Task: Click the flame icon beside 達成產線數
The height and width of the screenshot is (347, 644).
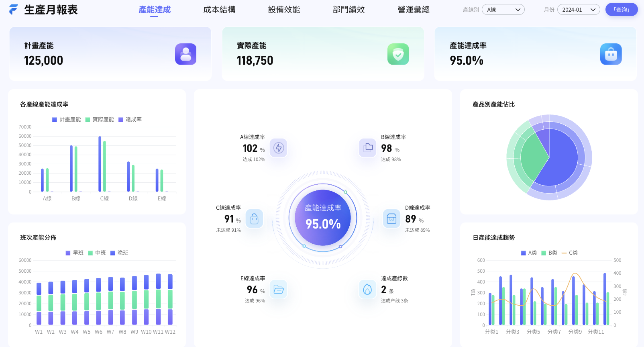Action: [367, 289]
